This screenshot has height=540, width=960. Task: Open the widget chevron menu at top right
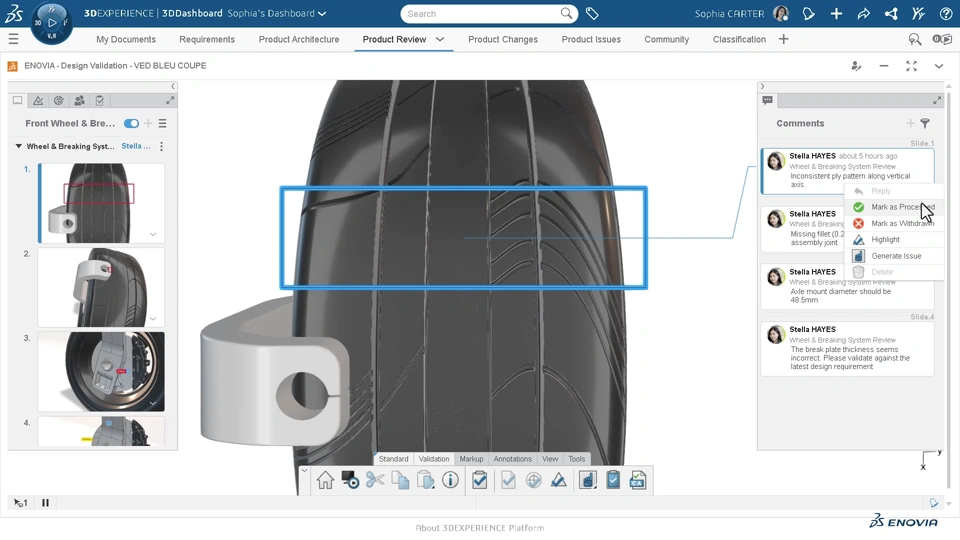[939, 66]
